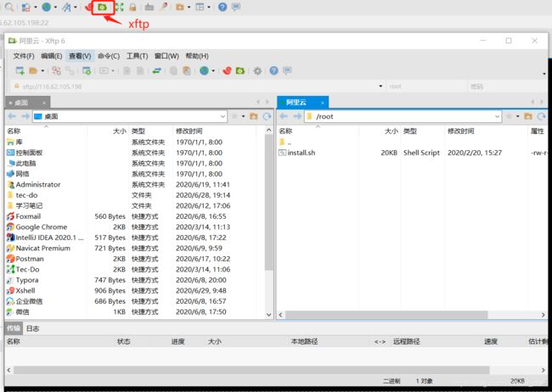Screen dimensions: 552x392
Task: Open the host address history dropdown arrow
Action: tap(380, 87)
